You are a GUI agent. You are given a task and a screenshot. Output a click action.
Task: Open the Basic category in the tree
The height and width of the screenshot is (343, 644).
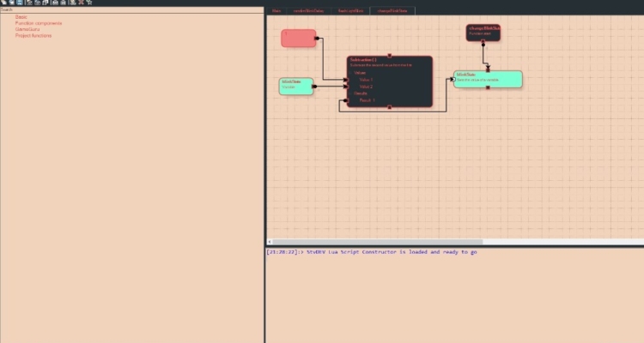pos(21,17)
